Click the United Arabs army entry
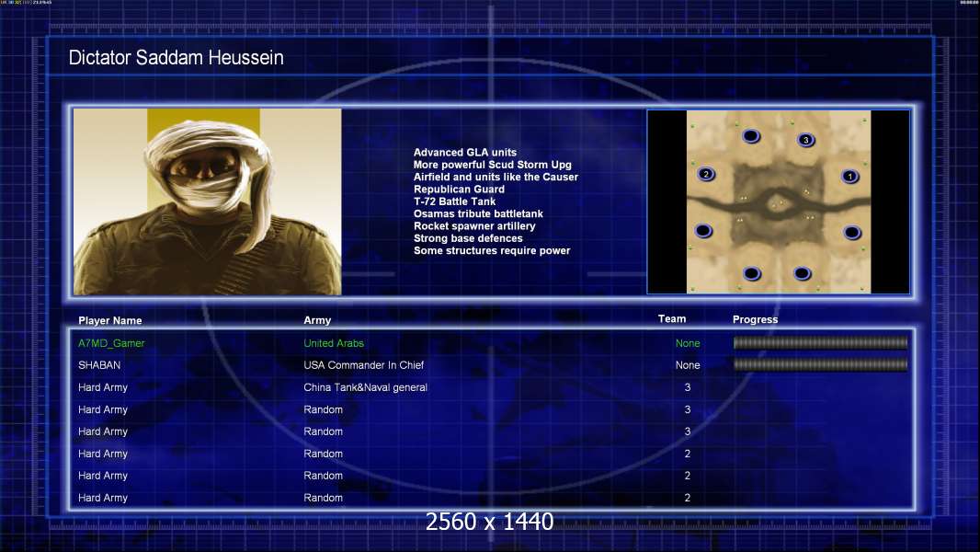Viewport: 980px width, 552px height. 334,343
